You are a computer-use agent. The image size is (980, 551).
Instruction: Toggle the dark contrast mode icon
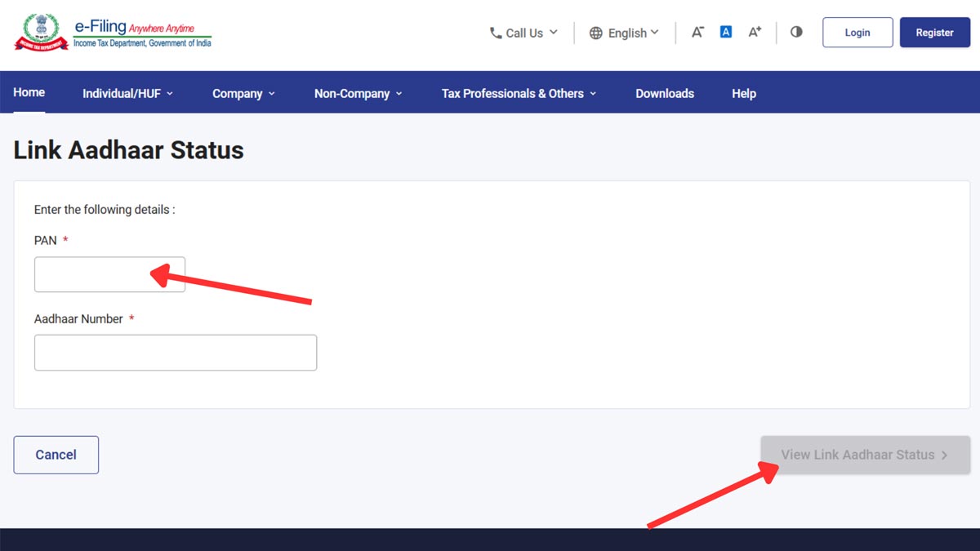point(796,31)
